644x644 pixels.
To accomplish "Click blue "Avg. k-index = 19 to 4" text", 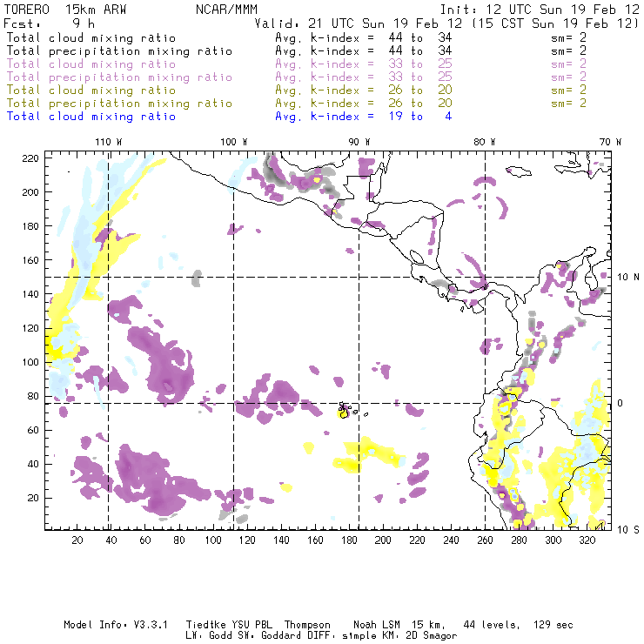I will (x=364, y=117).
